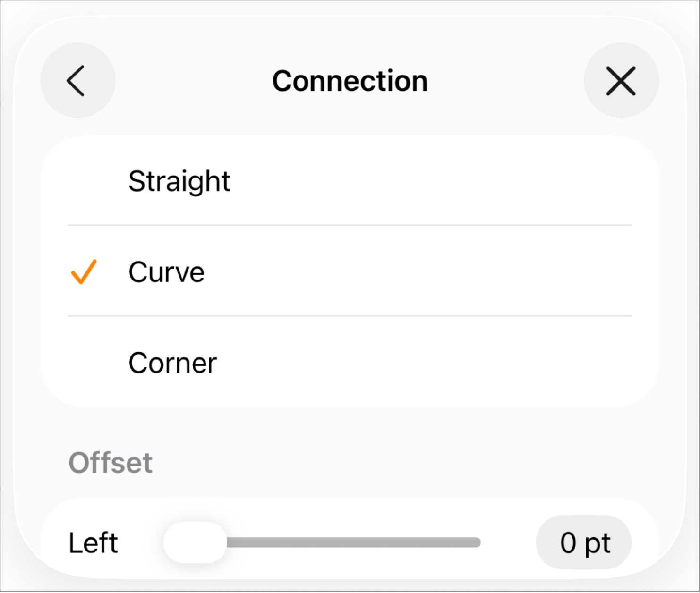Click the slider track to change offset
Screen dimensions: 700x593
(x=354, y=542)
